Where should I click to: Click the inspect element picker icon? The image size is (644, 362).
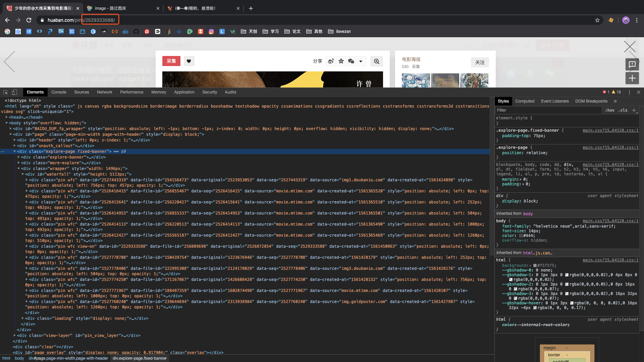5,92
